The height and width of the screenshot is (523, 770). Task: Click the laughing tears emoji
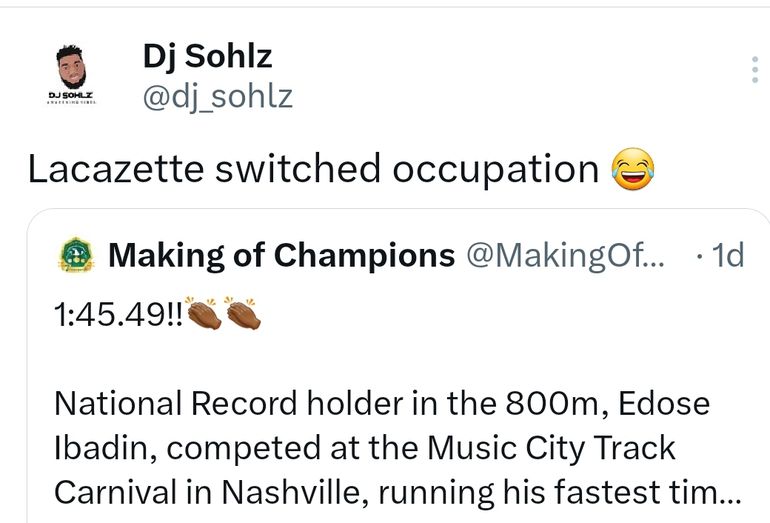coord(630,169)
